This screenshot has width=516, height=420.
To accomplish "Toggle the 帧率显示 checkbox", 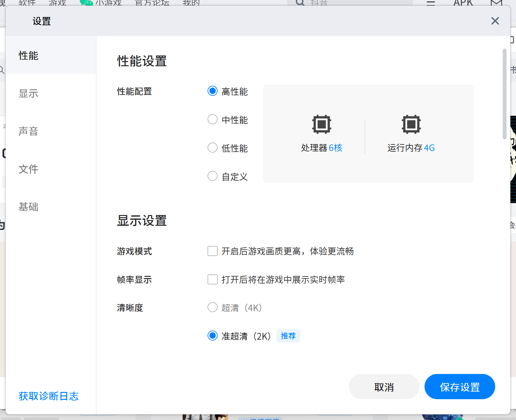I will tap(213, 280).
